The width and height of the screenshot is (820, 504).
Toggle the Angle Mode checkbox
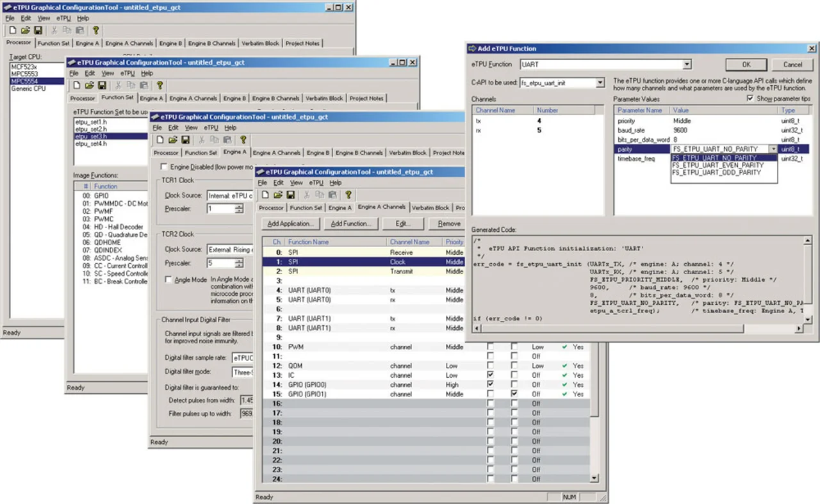click(168, 280)
